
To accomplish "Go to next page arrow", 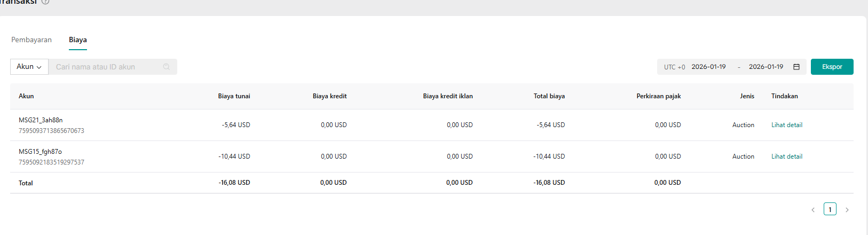I will [847, 210].
